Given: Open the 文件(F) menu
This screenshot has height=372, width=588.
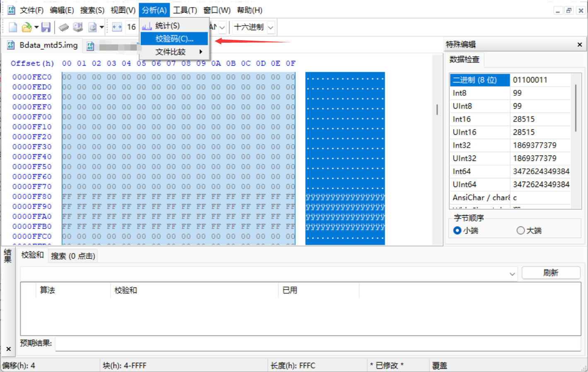Looking at the screenshot, I should pyautogui.click(x=31, y=10).
